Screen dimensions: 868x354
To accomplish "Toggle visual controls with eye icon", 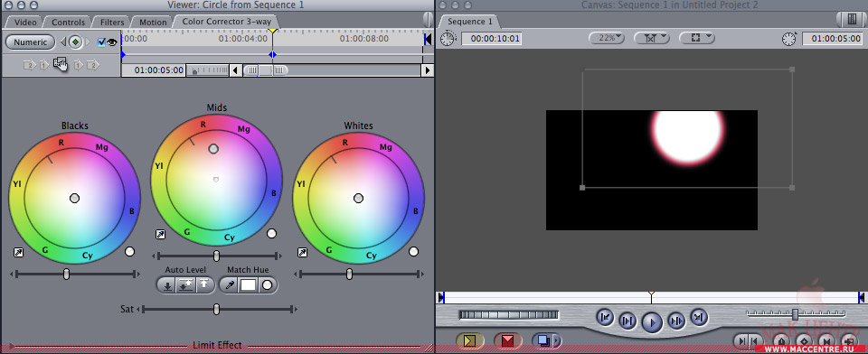I will point(112,42).
